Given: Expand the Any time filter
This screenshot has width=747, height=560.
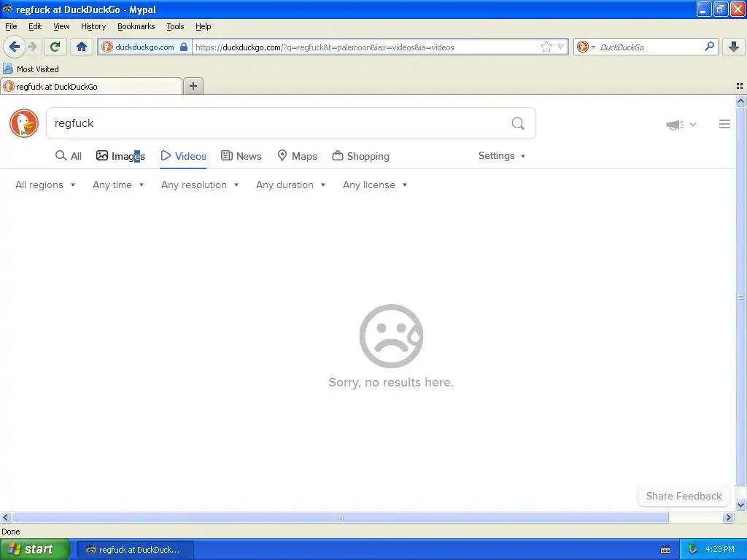Looking at the screenshot, I should 118,184.
